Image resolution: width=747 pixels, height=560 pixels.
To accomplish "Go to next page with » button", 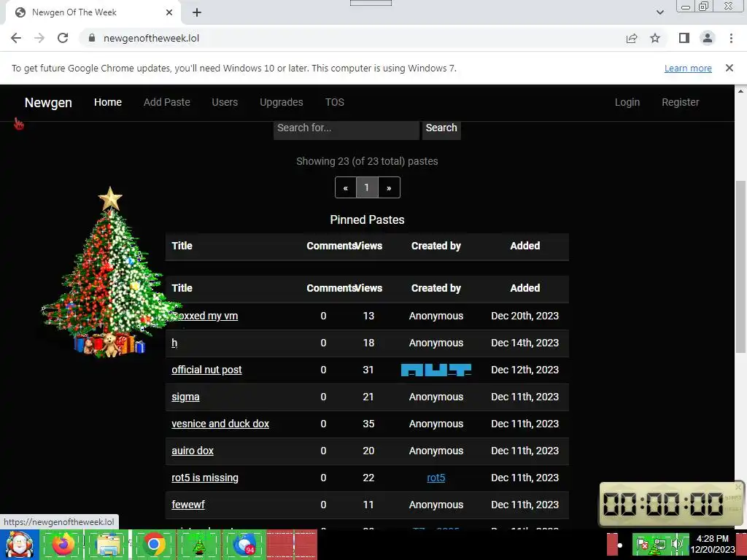I will pos(390,187).
